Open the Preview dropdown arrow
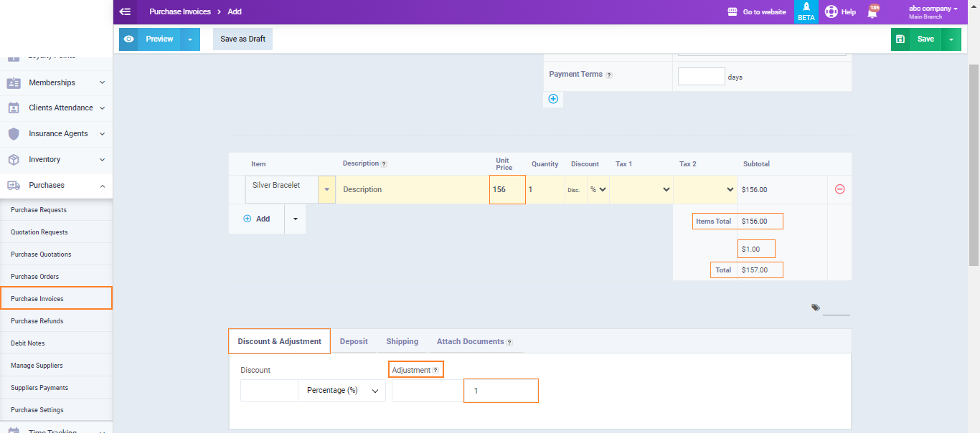Image resolution: width=980 pixels, height=433 pixels. [190, 39]
